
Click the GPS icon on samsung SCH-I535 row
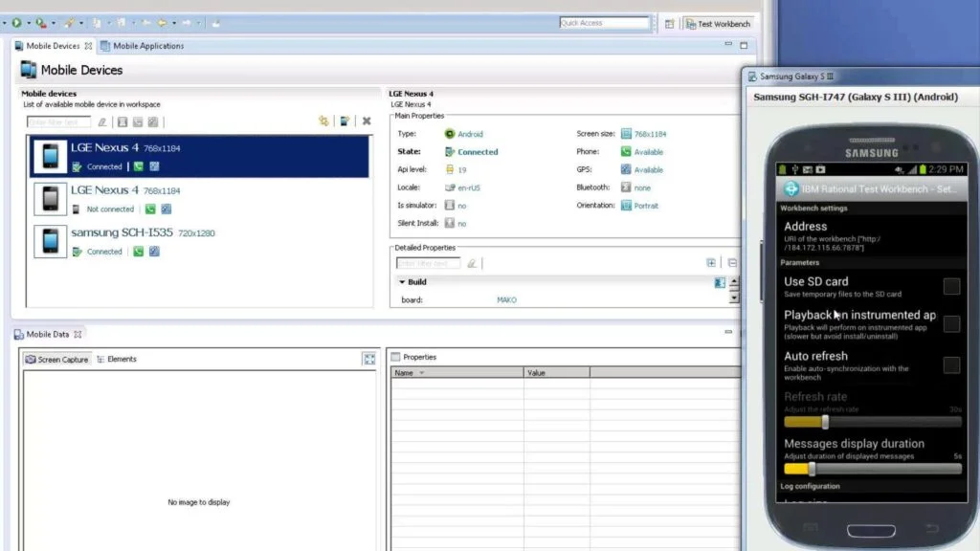pyautogui.click(x=154, y=252)
